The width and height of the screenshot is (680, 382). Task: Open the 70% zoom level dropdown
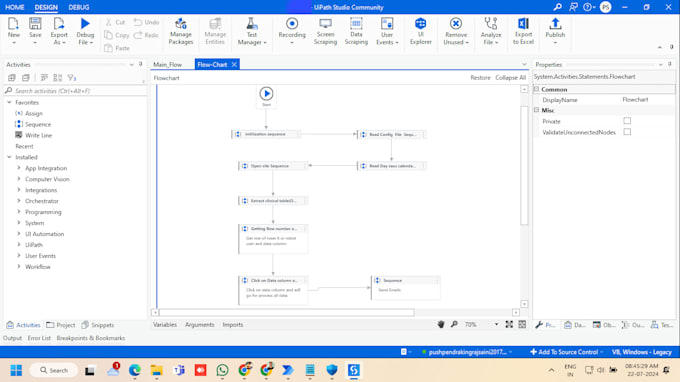pyautogui.click(x=497, y=324)
